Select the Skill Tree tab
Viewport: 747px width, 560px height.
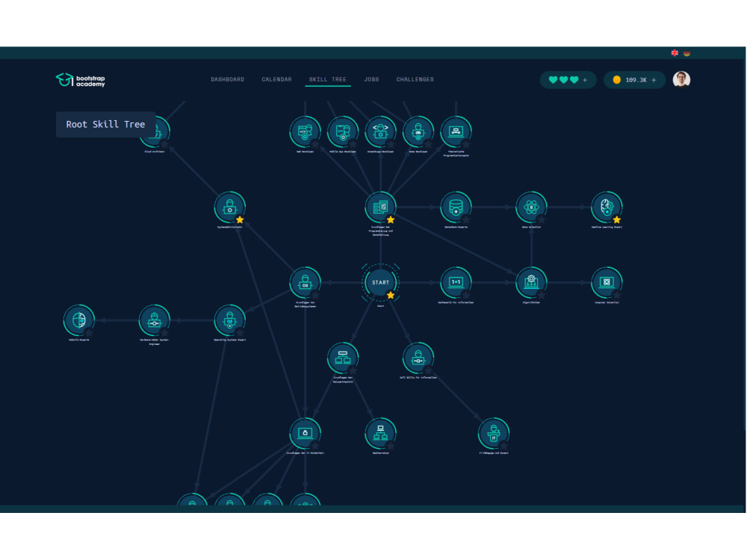coord(328,80)
